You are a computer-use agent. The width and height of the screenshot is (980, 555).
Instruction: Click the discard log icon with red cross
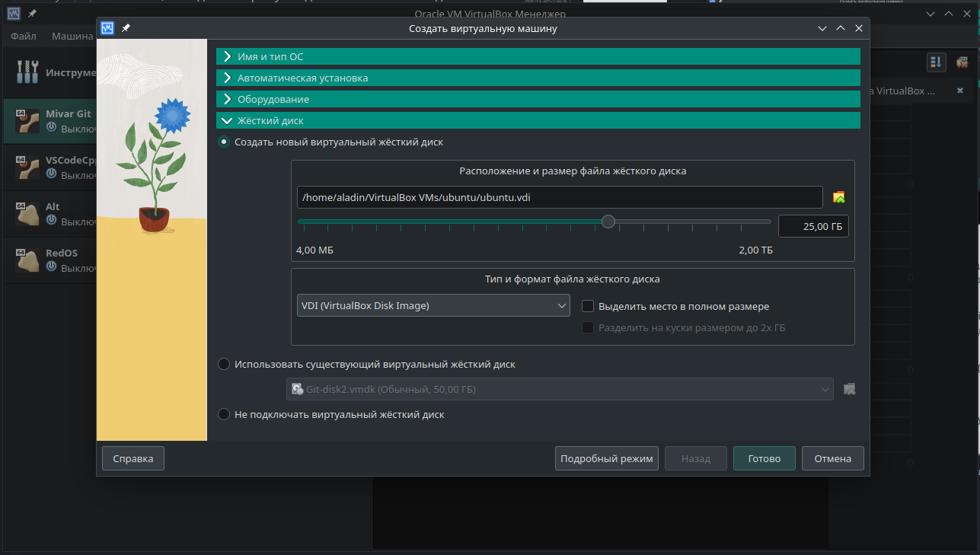pos(962,62)
